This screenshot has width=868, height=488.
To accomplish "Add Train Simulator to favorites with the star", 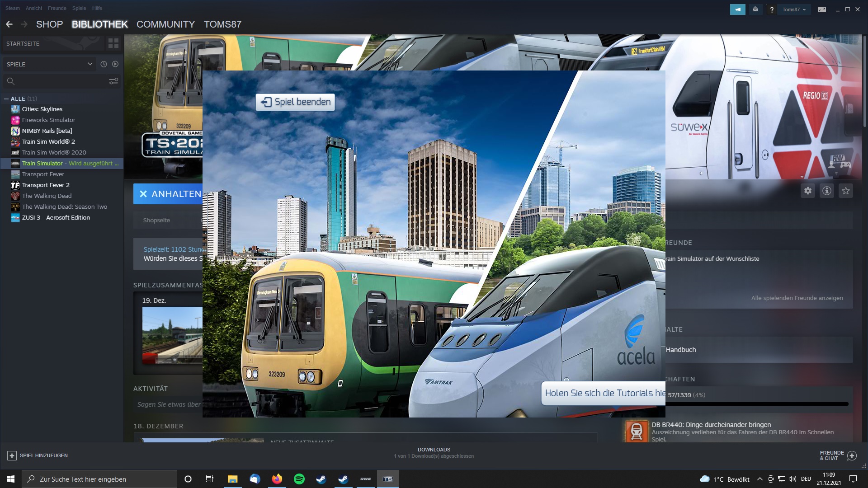I will (x=846, y=191).
